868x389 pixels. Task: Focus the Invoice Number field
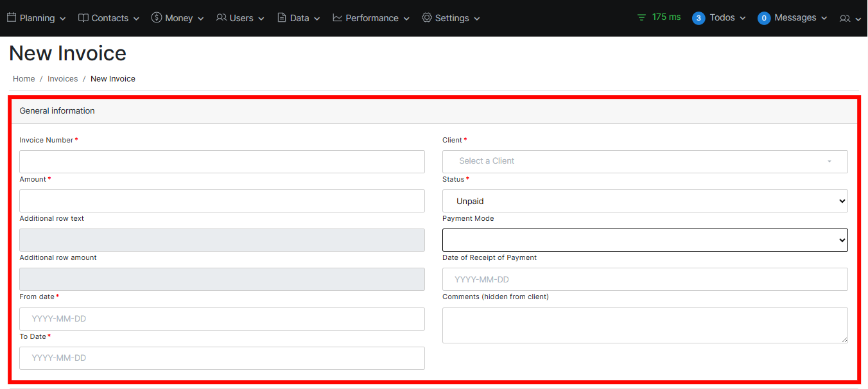click(x=222, y=162)
